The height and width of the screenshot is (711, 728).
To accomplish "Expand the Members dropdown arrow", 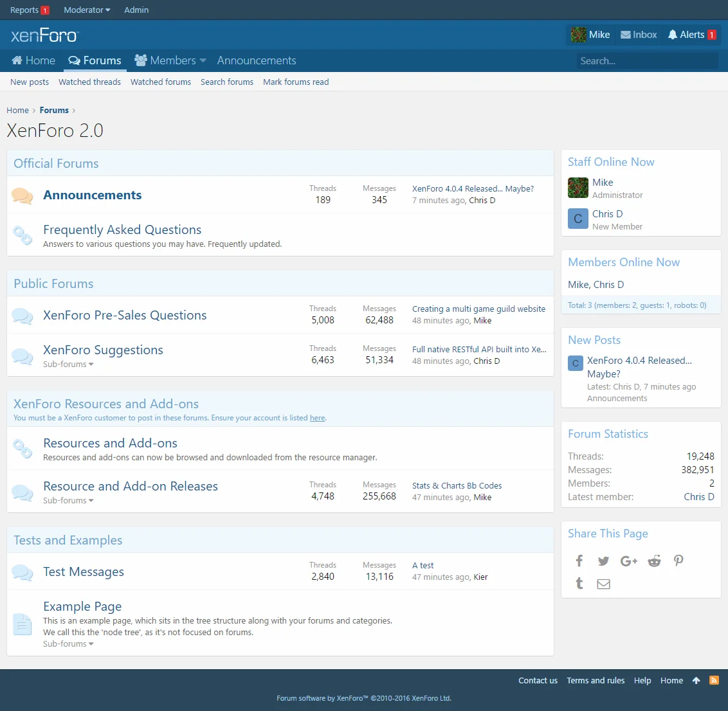I will coord(203,61).
